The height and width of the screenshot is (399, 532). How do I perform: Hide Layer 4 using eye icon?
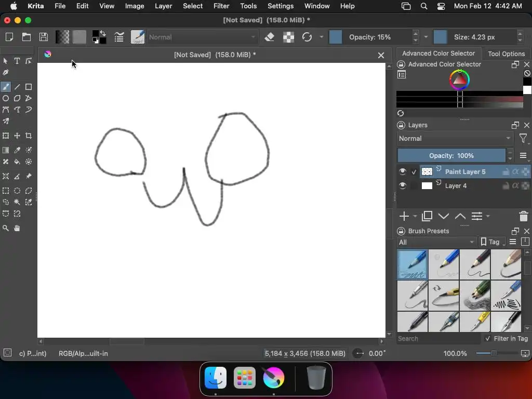(x=403, y=185)
